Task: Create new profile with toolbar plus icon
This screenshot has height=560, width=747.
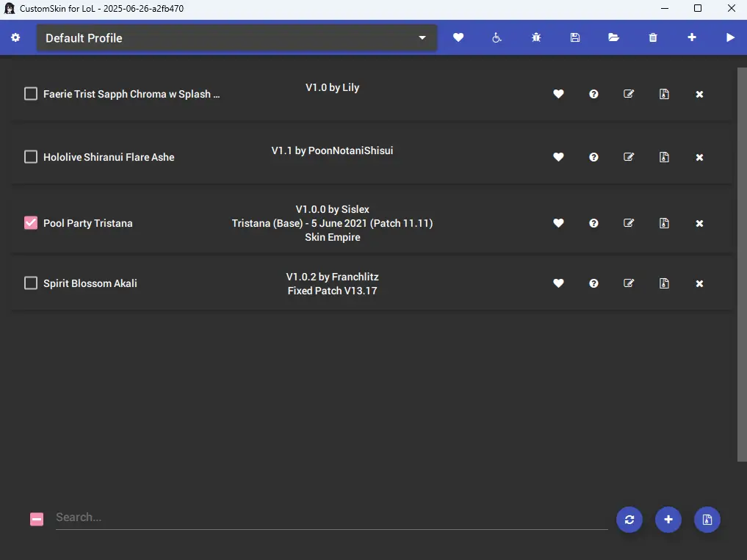Action: 692,37
